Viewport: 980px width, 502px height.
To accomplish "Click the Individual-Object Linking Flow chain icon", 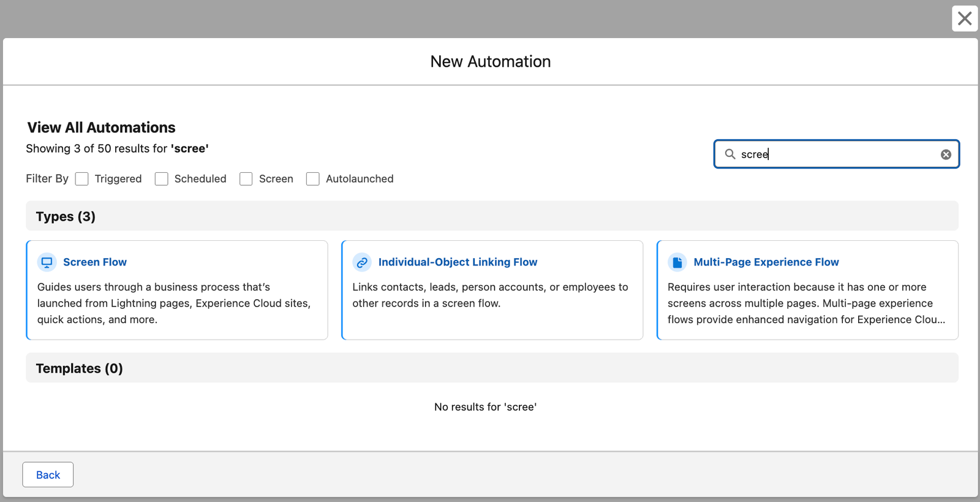I will 362,262.
